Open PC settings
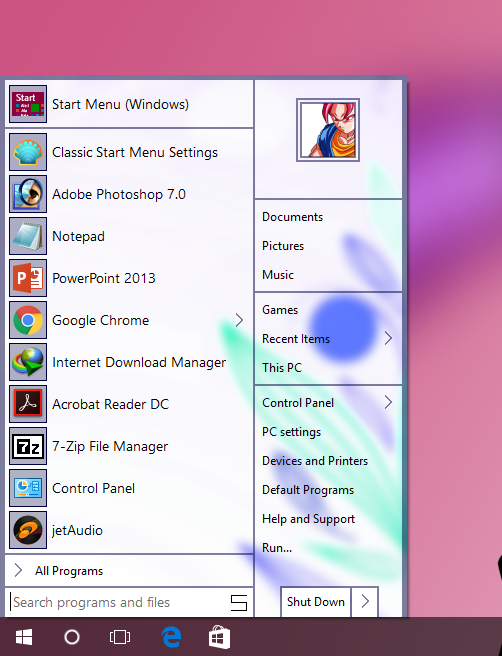 (x=291, y=432)
